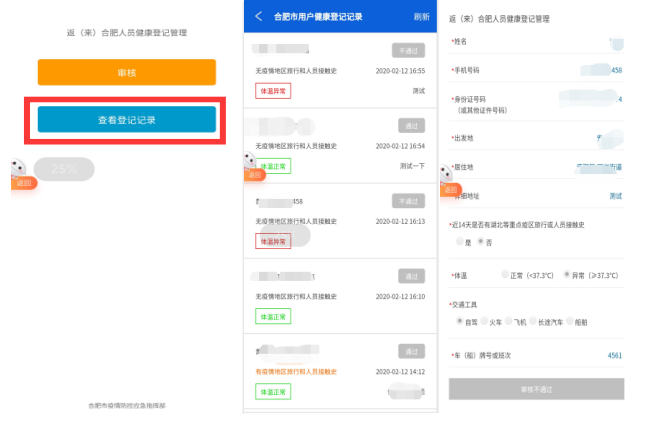Tap the floating 返回 badge on the record list
The height and width of the screenshot is (421, 657).
click(x=253, y=173)
